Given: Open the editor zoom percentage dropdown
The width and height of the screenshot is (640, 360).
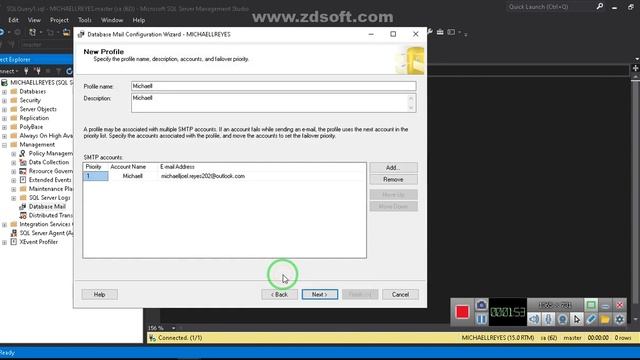Looking at the screenshot, I should pos(173,328).
